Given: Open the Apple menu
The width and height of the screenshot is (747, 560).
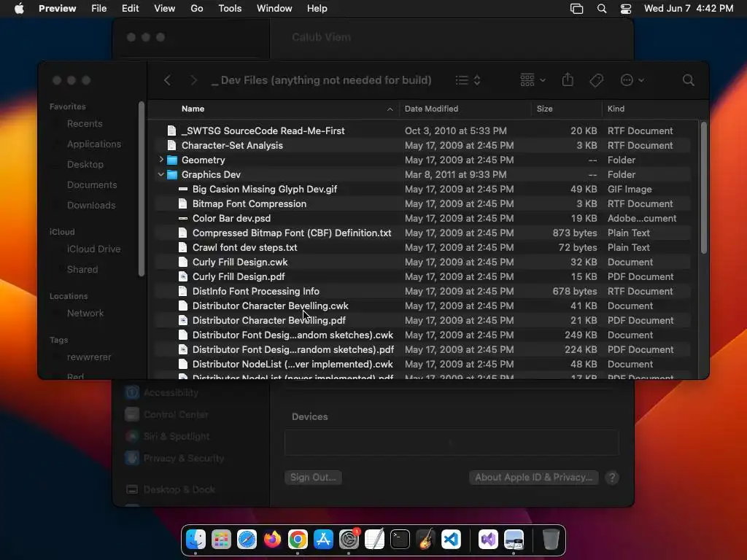Looking at the screenshot, I should coord(19,9).
